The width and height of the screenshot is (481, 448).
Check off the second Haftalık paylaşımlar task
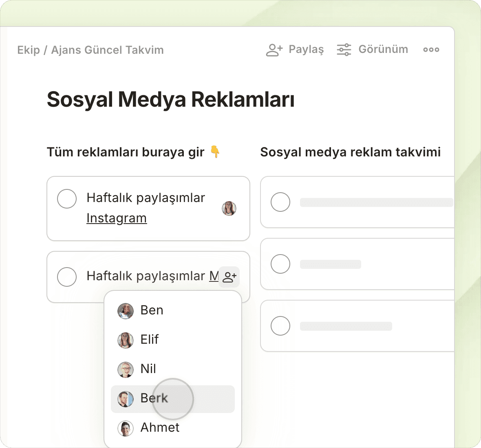coord(67,277)
